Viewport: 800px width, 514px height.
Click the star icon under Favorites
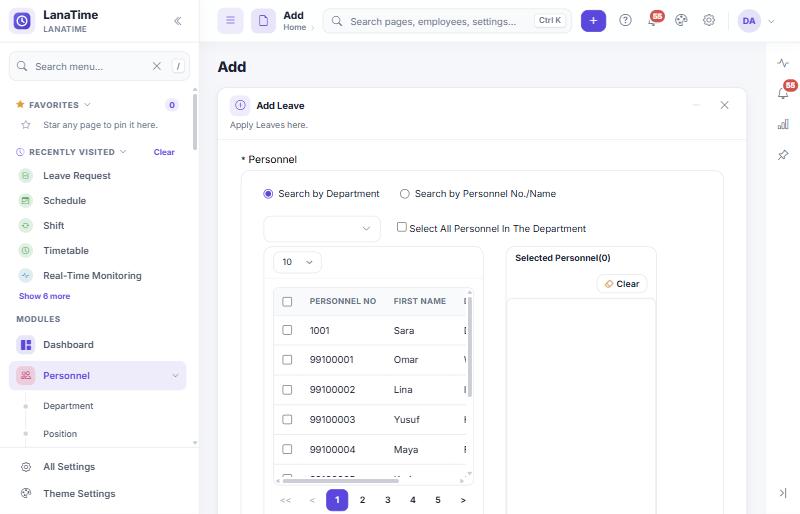point(26,125)
